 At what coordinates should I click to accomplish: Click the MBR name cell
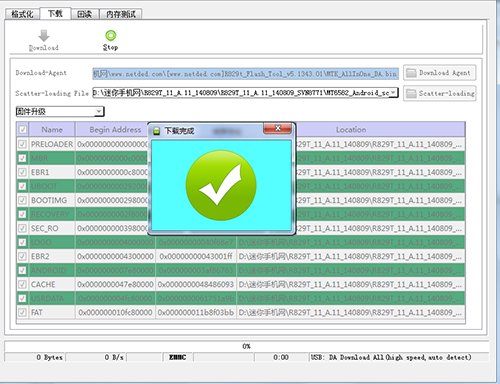point(52,158)
